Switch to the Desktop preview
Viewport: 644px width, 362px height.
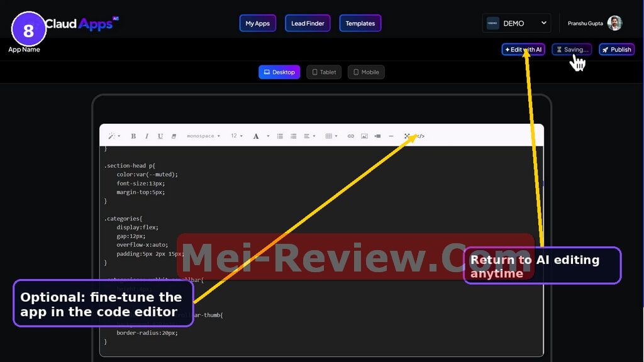click(279, 72)
